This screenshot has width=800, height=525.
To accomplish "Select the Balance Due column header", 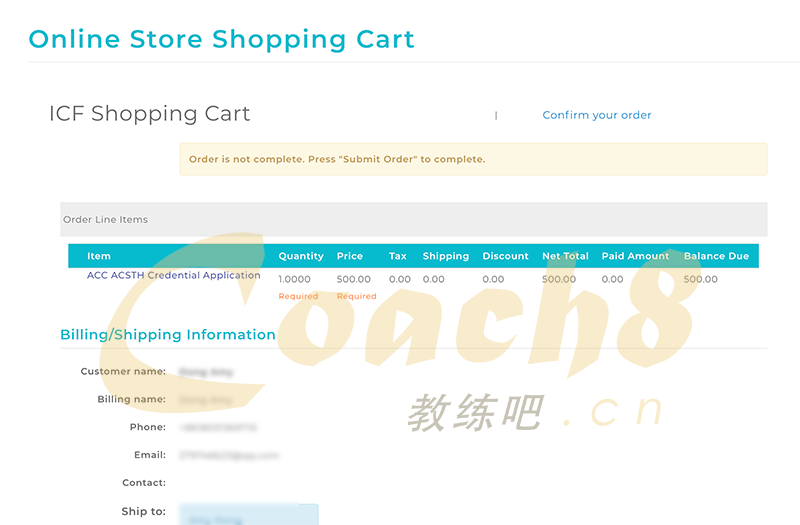I will pyautogui.click(x=716, y=256).
